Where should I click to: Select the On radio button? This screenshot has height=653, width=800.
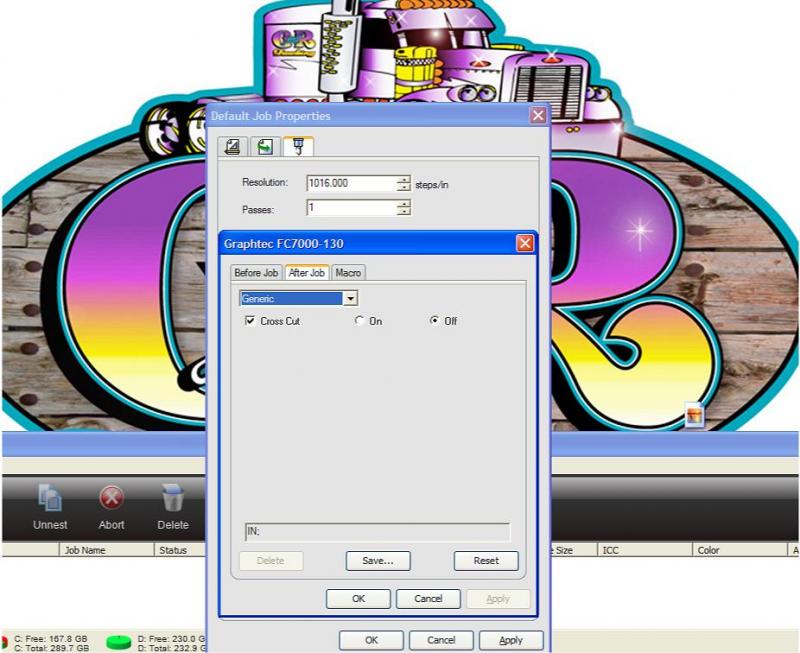(x=360, y=321)
